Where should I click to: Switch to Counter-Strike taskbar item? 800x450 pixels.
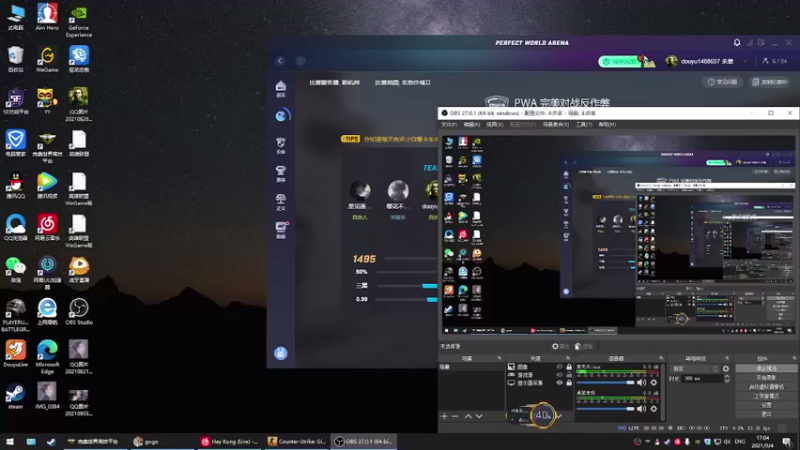click(x=296, y=442)
